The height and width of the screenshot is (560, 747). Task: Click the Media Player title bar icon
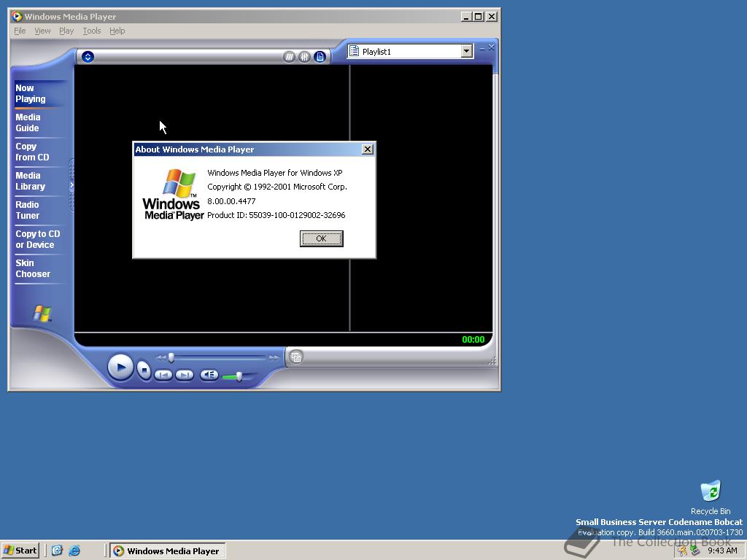[x=18, y=16]
